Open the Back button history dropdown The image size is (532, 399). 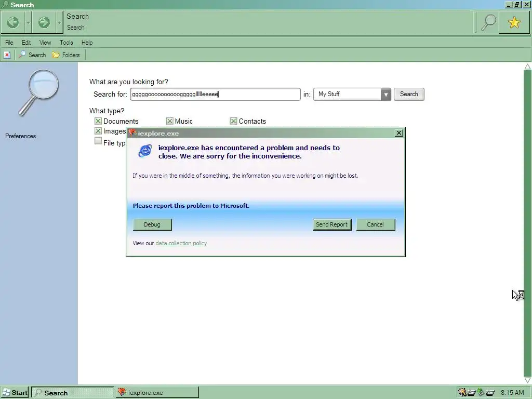tap(28, 23)
